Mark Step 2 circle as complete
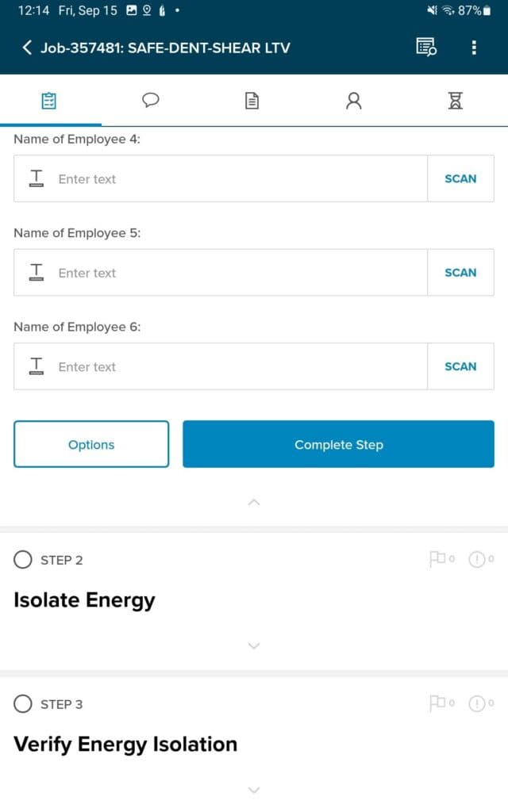Screen dimensions: 508x812 point(23,560)
